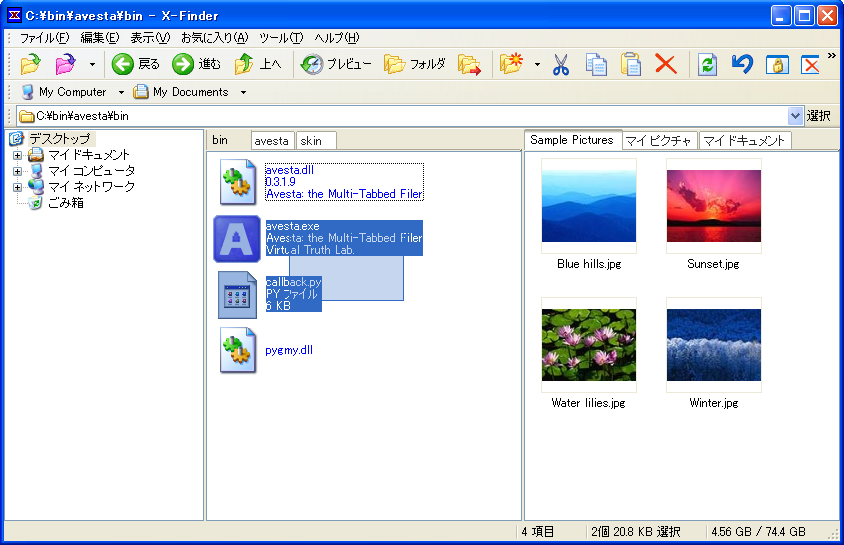Open the ツール(T) menu

coord(281,38)
